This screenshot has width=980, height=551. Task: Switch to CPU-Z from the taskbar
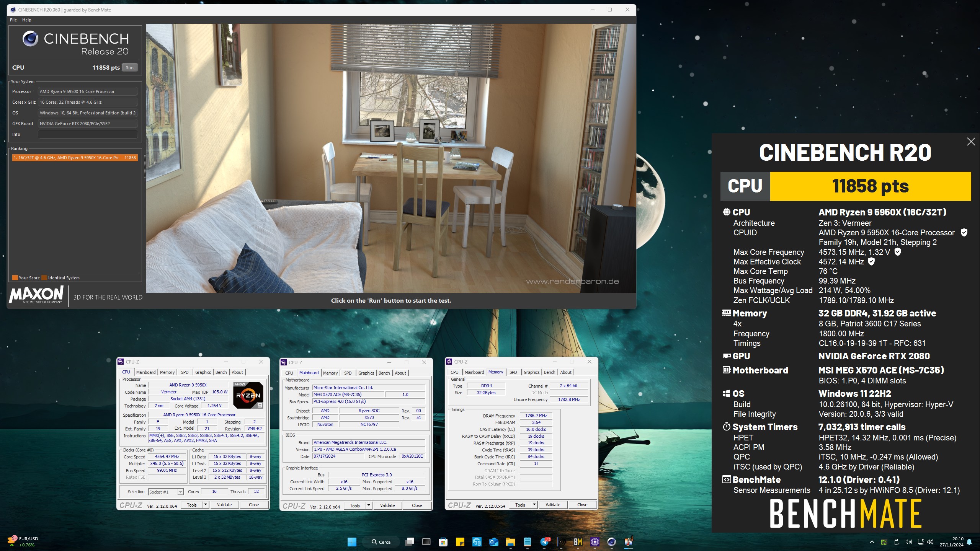point(595,542)
